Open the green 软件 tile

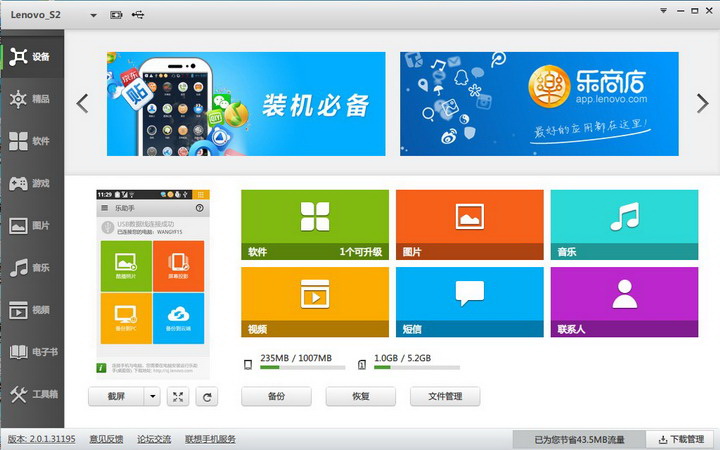[x=315, y=225]
